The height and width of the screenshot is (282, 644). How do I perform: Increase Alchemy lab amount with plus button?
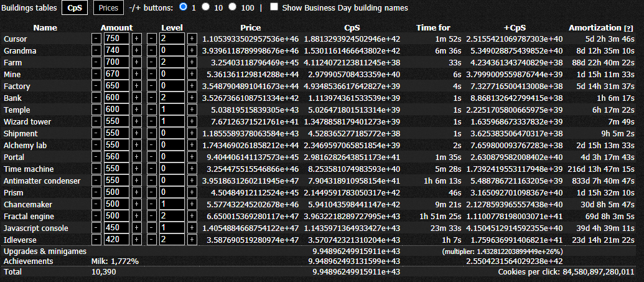136,146
